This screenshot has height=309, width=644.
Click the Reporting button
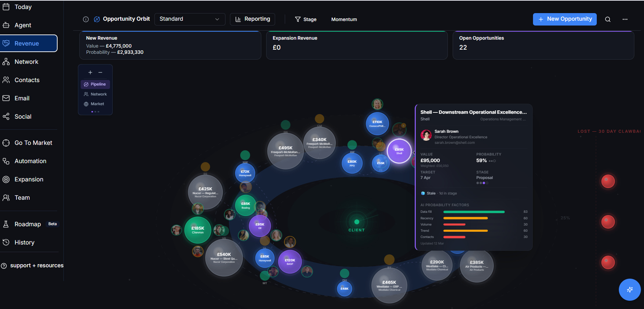pos(252,19)
